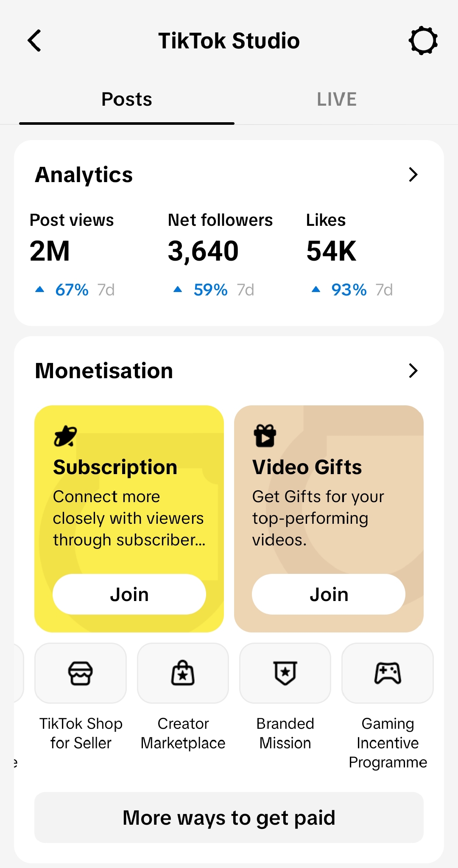
Task: Open Branded Mission shield icon
Action: point(285,673)
